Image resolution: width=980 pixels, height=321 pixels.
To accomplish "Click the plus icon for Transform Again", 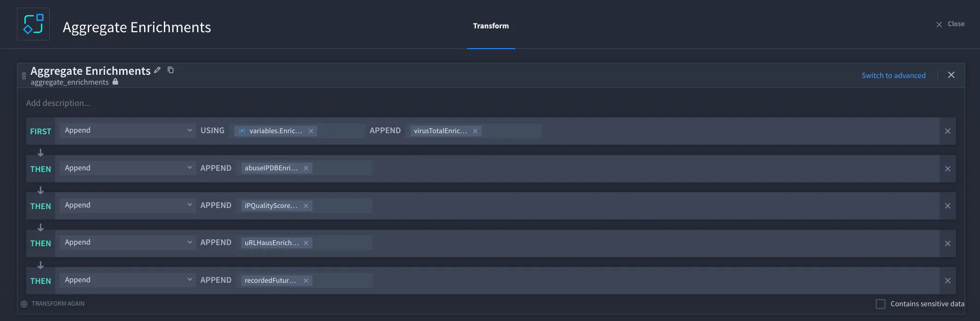I will pyautogui.click(x=24, y=304).
